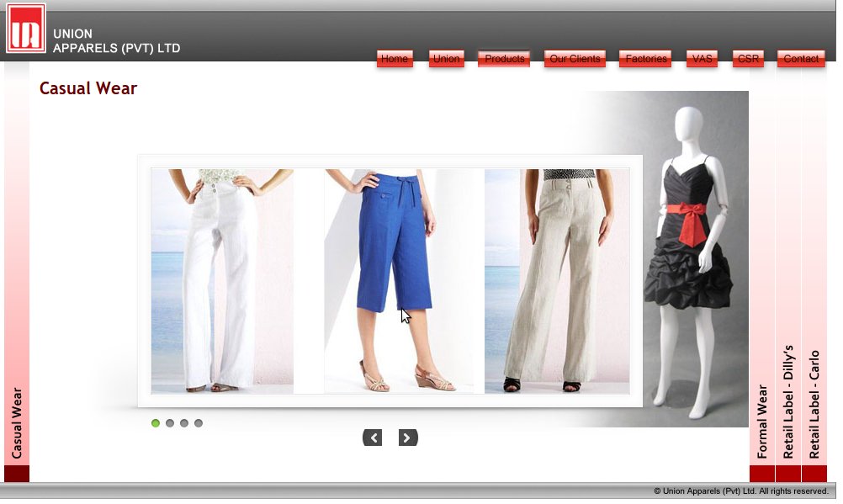Go to the previous slide arrow
The width and height of the screenshot is (843, 504).
tap(372, 438)
